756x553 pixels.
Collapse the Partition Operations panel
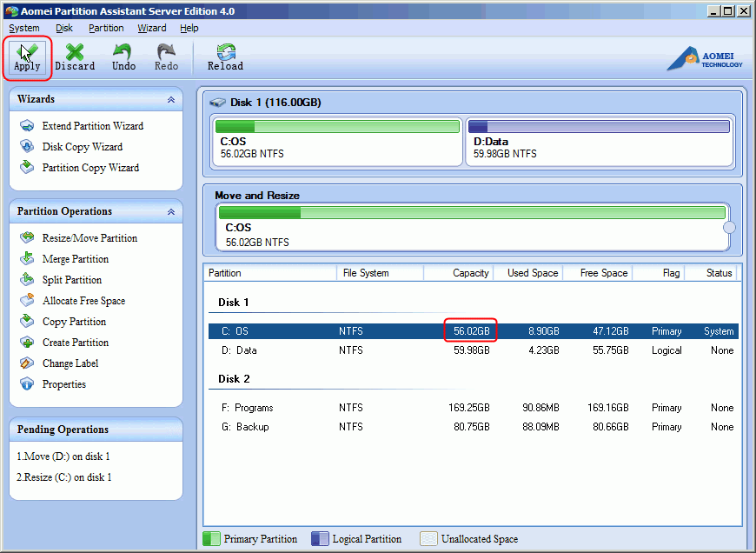tap(171, 211)
